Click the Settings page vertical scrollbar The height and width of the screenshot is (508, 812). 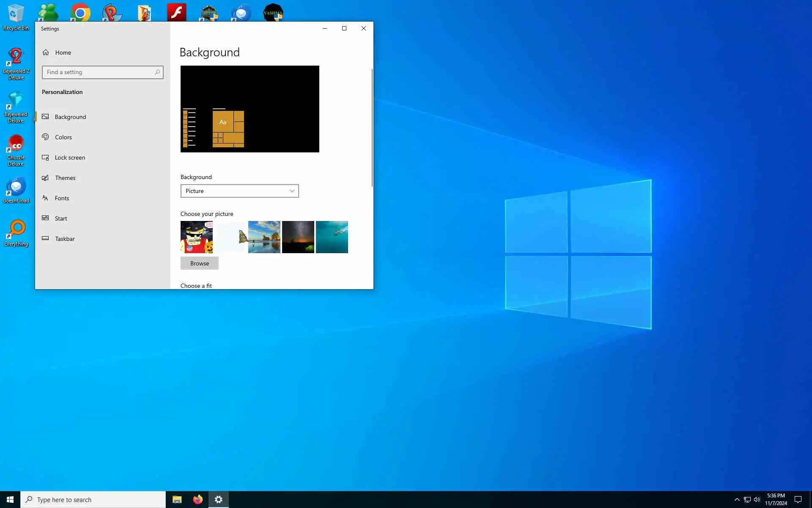[372, 127]
